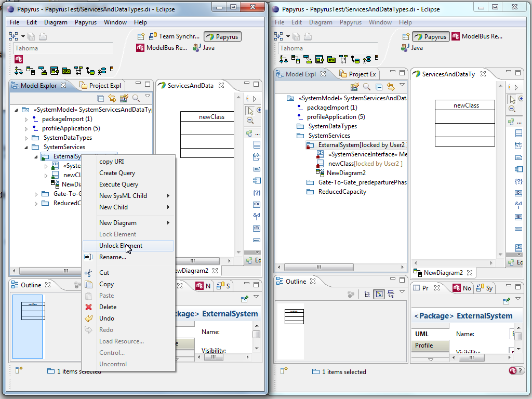532x399 pixels.
Task: Open ModelBus Re... perspective in right window
Action: click(x=477, y=36)
